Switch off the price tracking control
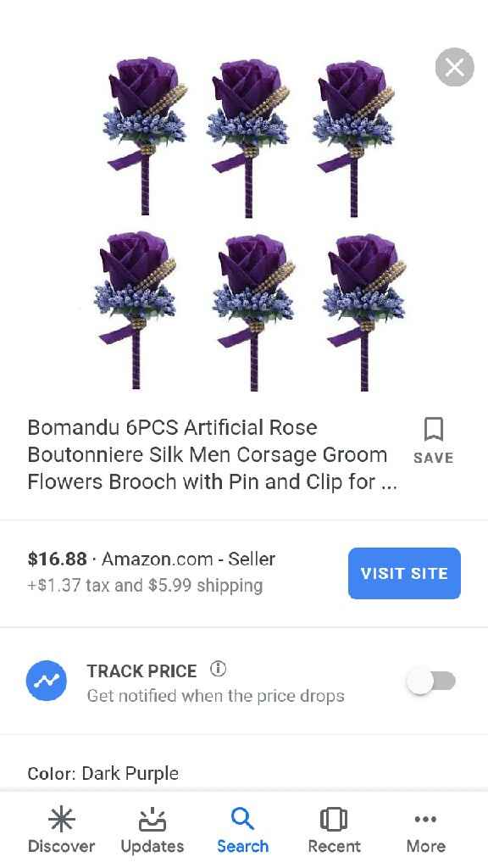The width and height of the screenshot is (488, 868). pos(433,681)
